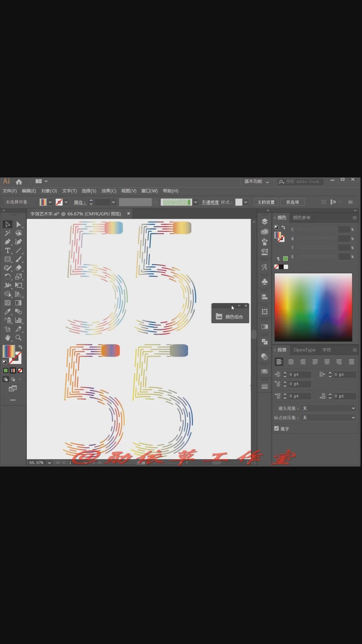Screen dimensions: 362x644
Task: Open the 文件(F) menu
Action: pos(10,191)
